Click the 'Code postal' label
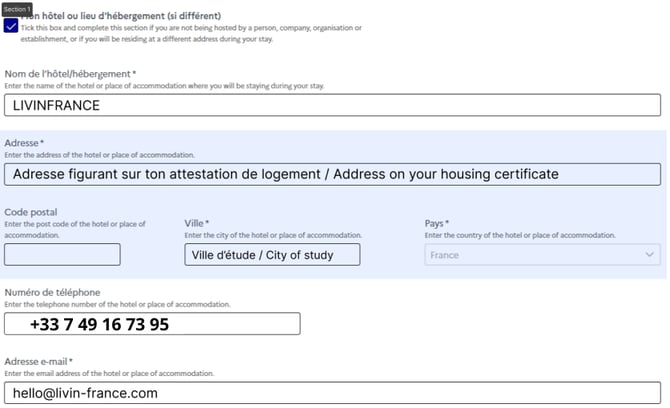The image size is (670, 408). pos(31,212)
